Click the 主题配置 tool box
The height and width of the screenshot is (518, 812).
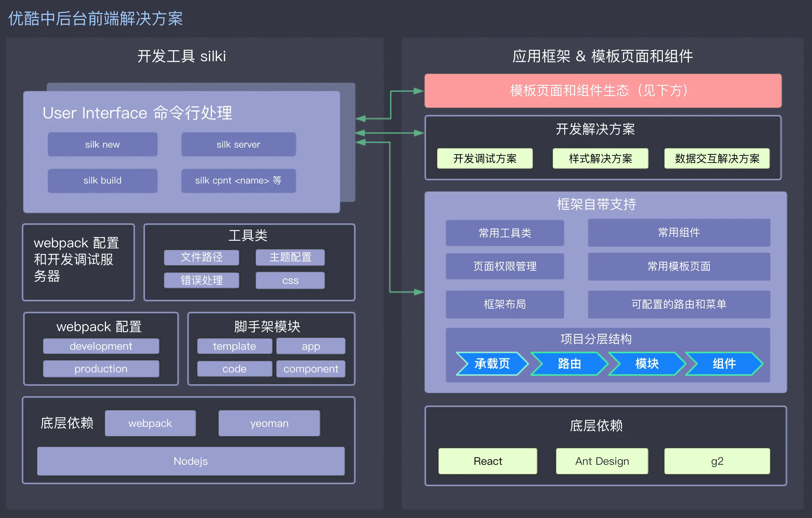tap(290, 257)
